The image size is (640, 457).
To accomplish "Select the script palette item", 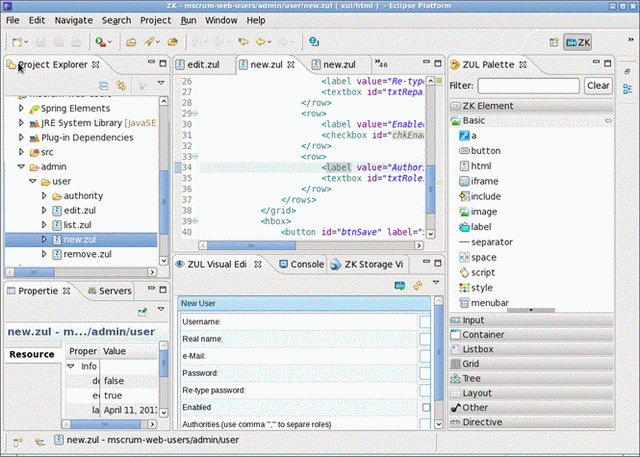I will point(477,273).
